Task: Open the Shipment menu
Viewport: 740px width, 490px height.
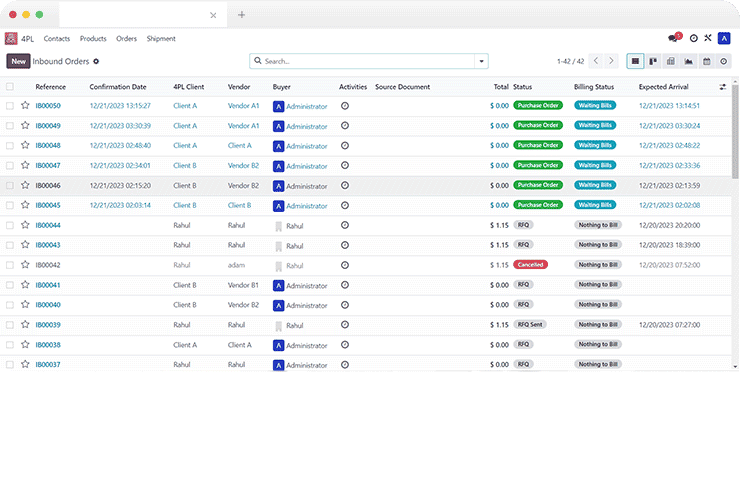Action: click(160, 39)
